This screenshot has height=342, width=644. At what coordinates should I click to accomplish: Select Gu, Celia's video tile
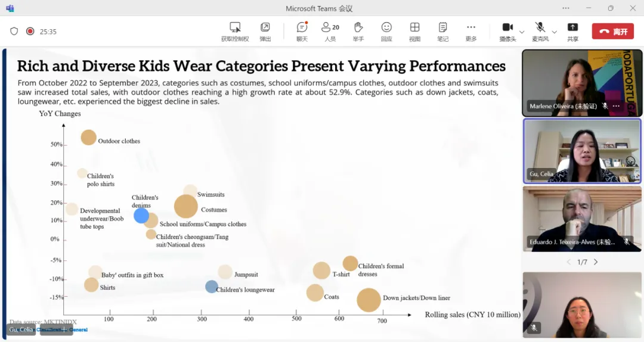[x=582, y=151]
